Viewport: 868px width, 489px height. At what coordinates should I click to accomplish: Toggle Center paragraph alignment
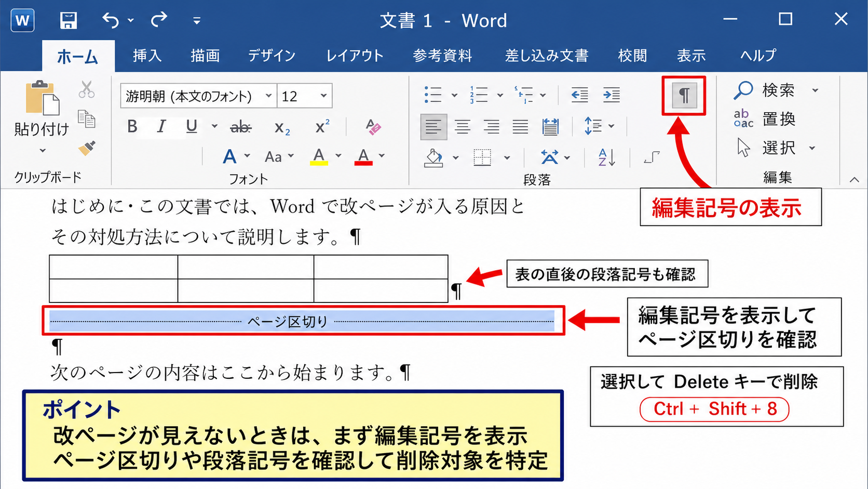[x=462, y=127]
